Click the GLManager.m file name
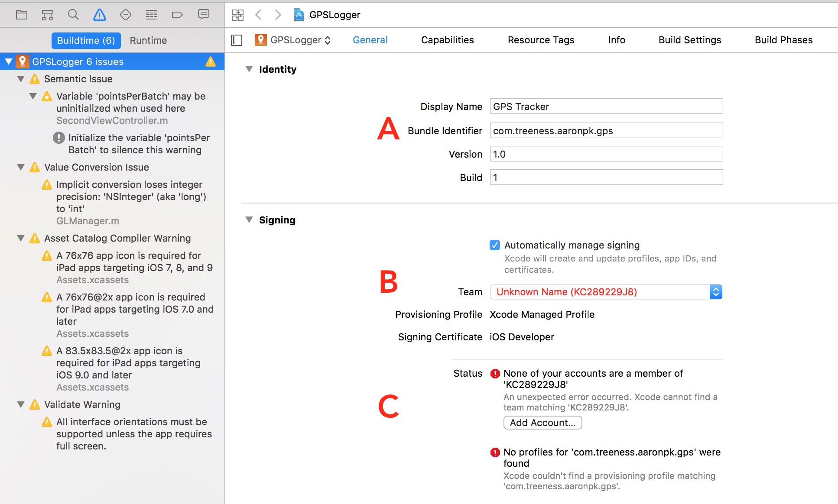This screenshot has width=838, height=504. pyautogui.click(x=88, y=221)
